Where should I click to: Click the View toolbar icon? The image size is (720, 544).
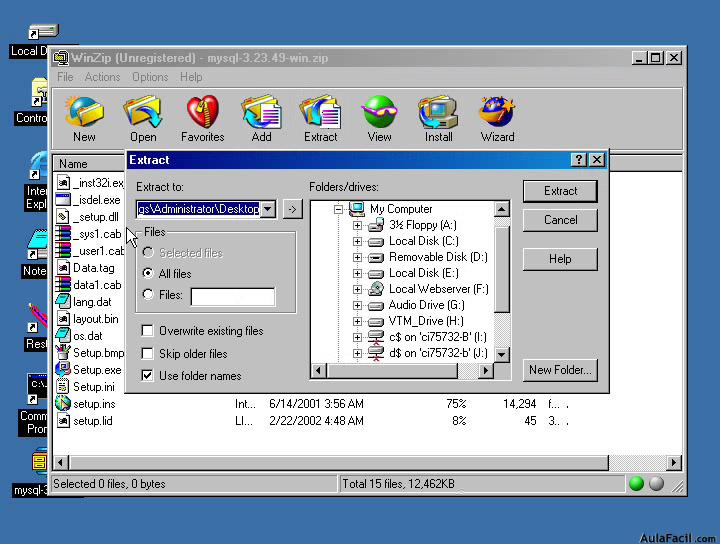[x=379, y=112]
